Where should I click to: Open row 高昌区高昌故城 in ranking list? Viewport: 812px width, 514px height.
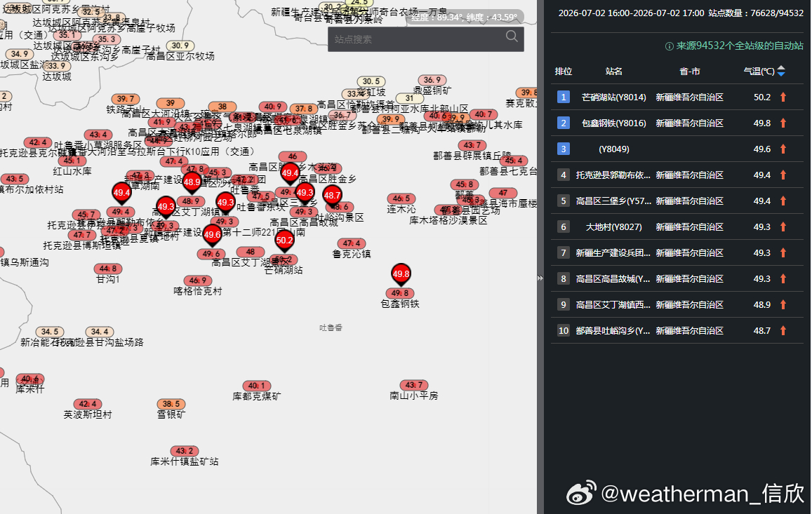click(677, 278)
